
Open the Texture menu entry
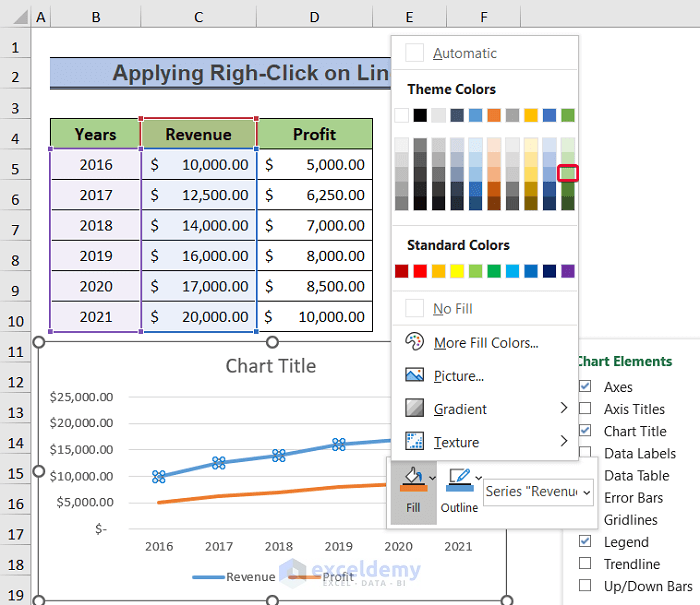point(484,442)
